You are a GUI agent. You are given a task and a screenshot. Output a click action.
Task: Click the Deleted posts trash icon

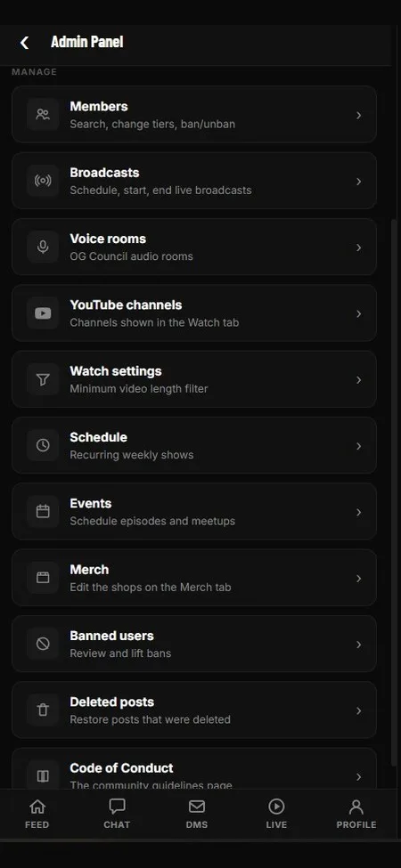point(43,710)
